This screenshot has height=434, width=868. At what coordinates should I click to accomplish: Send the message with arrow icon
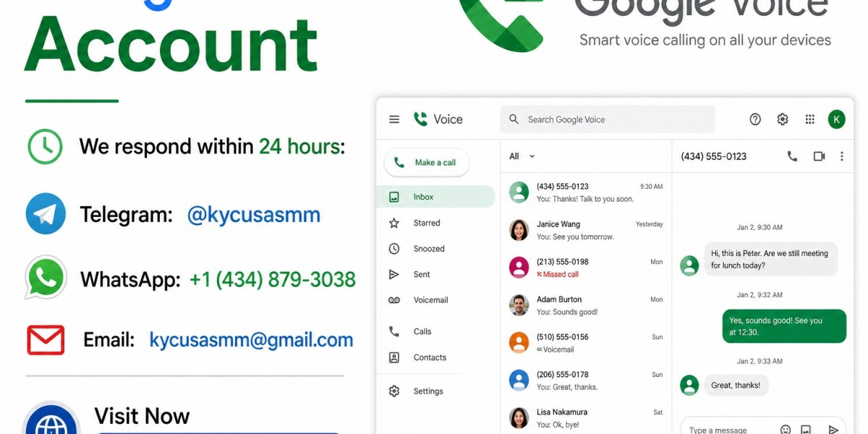pos(833,430)
